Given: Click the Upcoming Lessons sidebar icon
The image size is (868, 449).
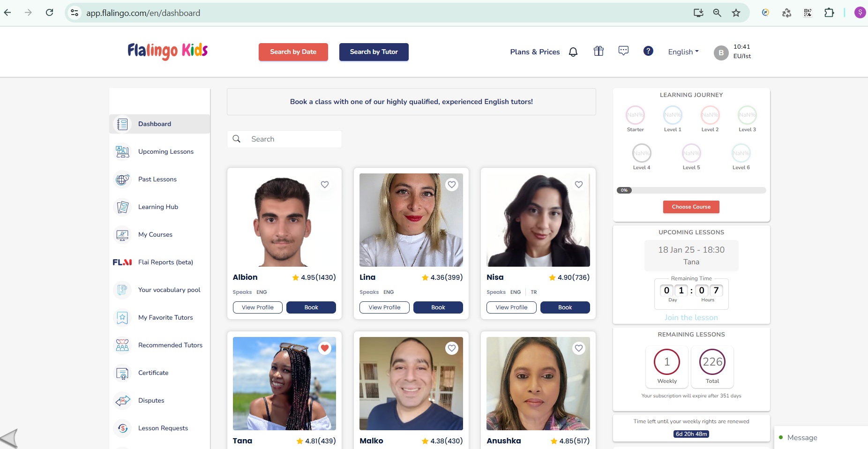Looking at the screenshot, I should [122, 152].
